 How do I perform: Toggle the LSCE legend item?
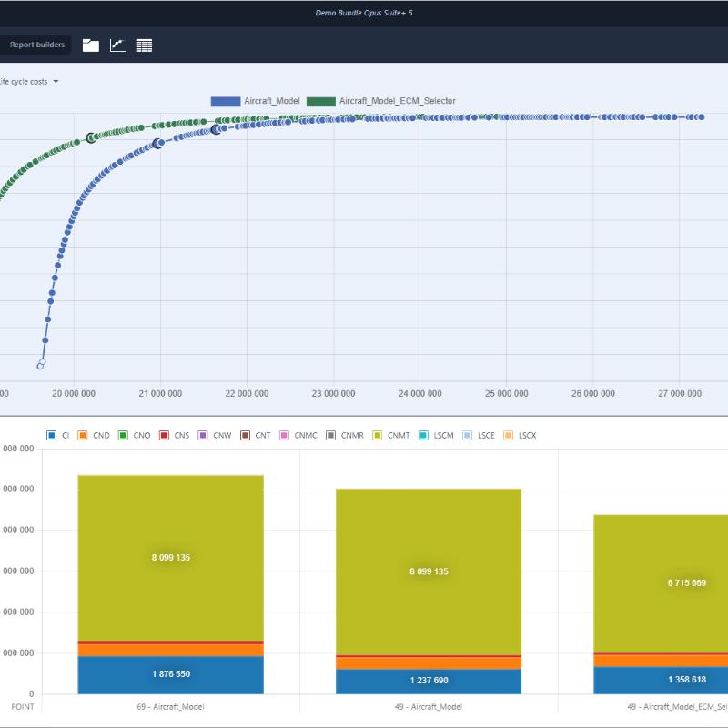(x=480, y=436)
